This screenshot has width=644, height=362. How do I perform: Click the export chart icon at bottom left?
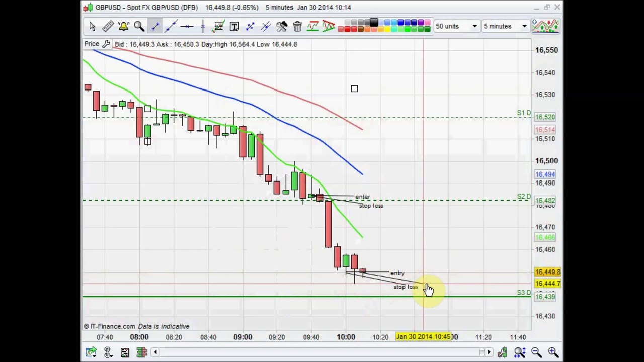coord(91,352)
